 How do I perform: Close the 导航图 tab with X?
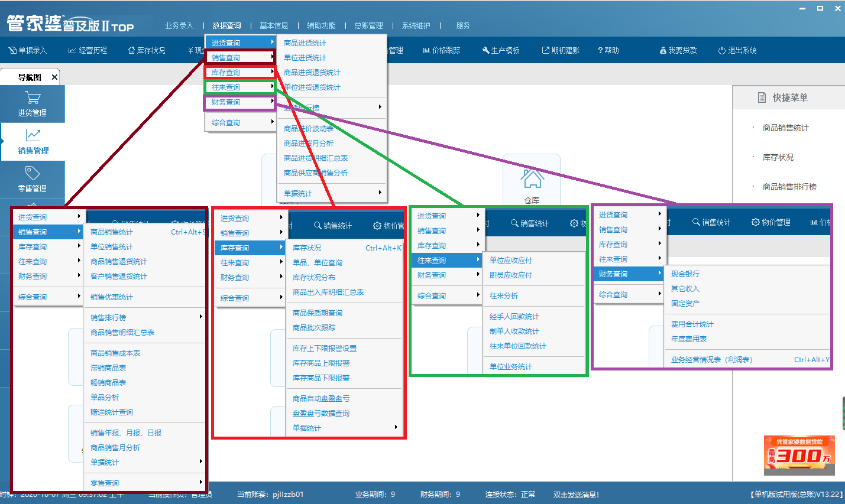coord(54,77)
